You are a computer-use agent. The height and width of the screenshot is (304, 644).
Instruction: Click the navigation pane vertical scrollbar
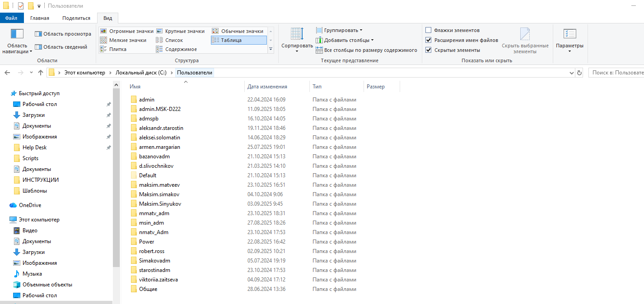click(116, 180)
